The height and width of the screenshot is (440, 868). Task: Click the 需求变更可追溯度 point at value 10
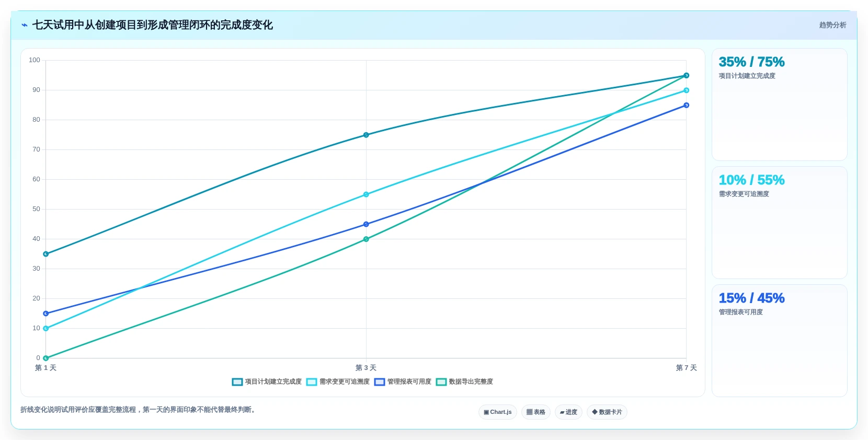(x=46, y=329)
